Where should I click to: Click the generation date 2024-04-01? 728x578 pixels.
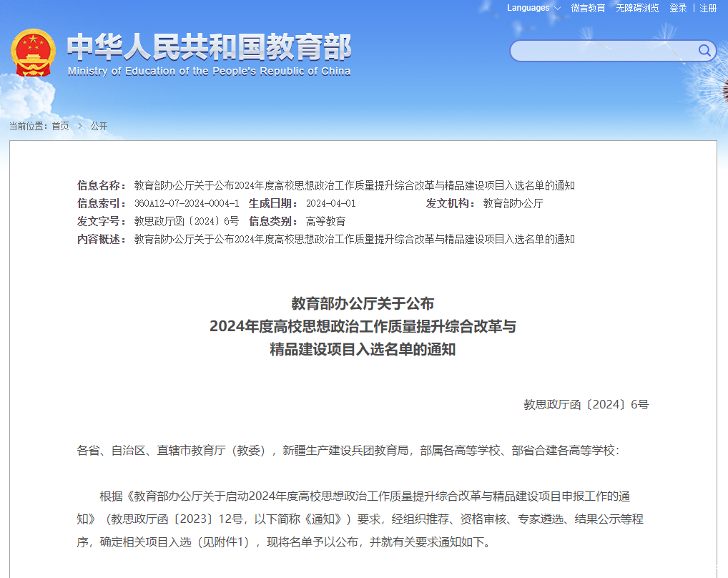330,203
